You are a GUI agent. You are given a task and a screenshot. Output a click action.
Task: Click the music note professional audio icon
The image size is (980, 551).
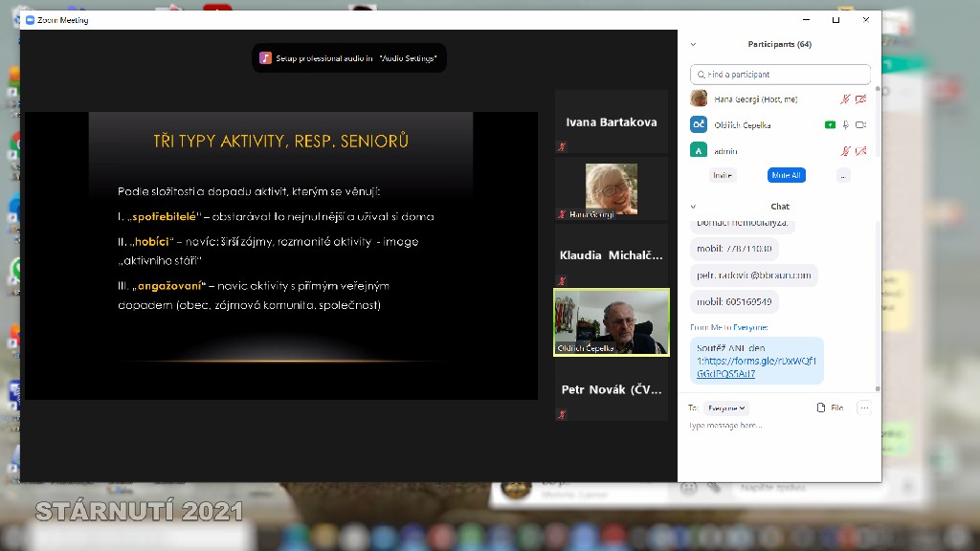click(x=266, y=58)
